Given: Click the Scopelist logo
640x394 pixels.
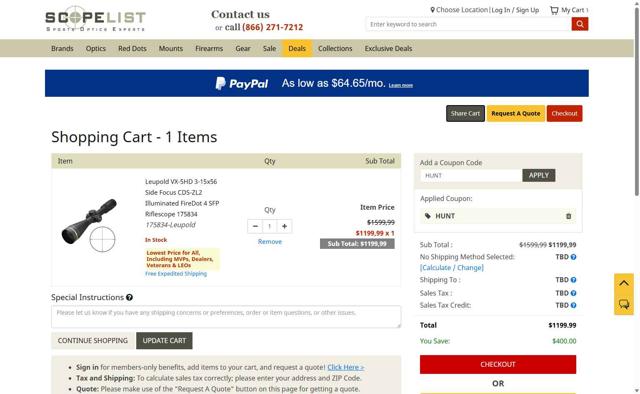Looking at the screenshot, I should click(95, 19).
